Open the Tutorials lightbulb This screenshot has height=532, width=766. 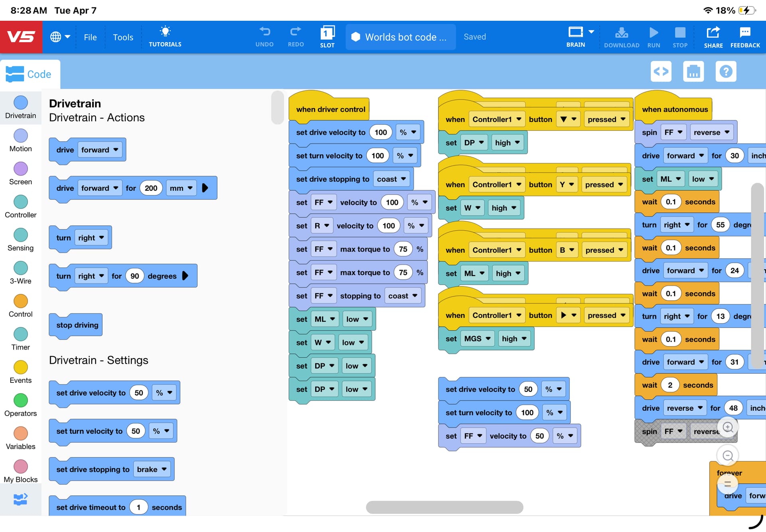[165, 37]
